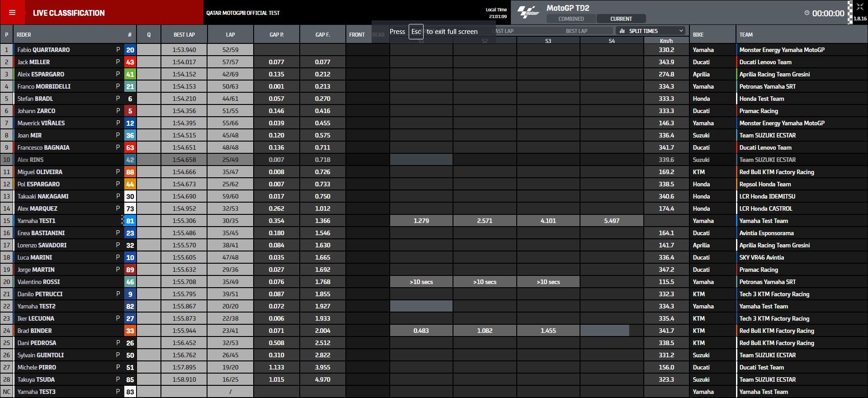This screenshot has width=868, height=398.
Task: Toggle the BEST LAP split view
Action: pyautogui.click(x=576, y=31)
